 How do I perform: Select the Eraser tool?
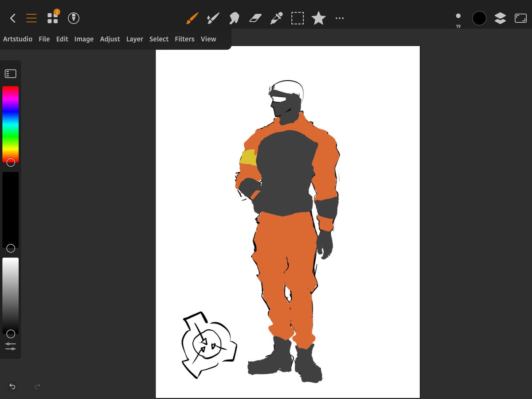pos(255,18)
